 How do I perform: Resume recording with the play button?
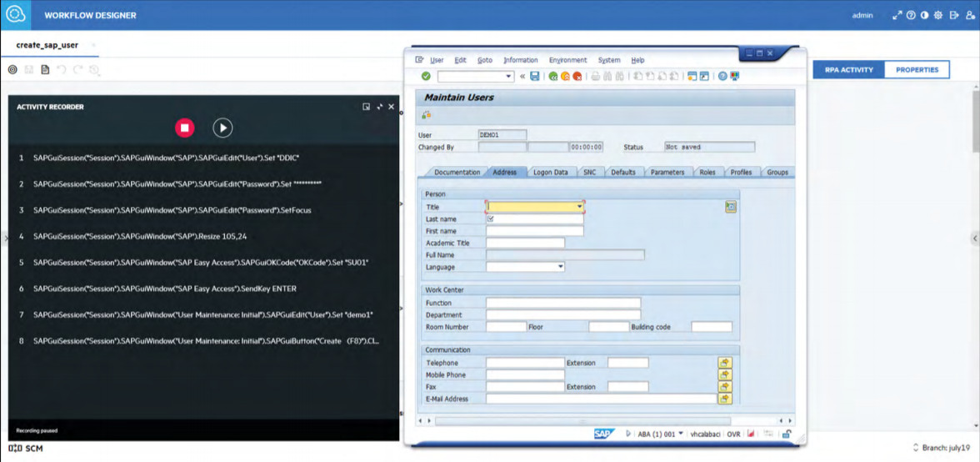pos(222,128)
